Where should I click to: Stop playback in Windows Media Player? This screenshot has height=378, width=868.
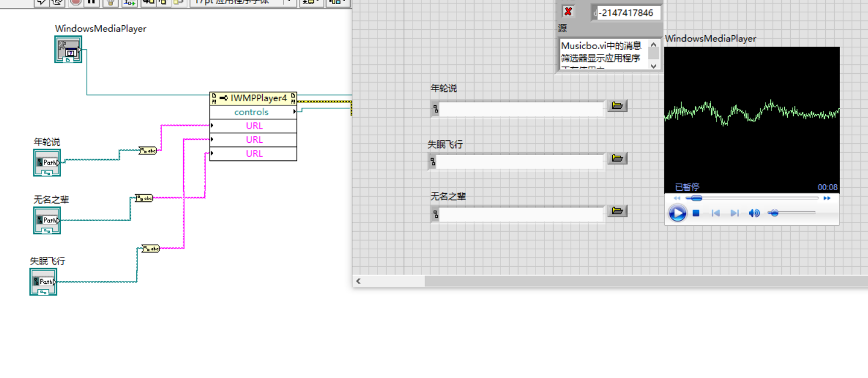696,213
